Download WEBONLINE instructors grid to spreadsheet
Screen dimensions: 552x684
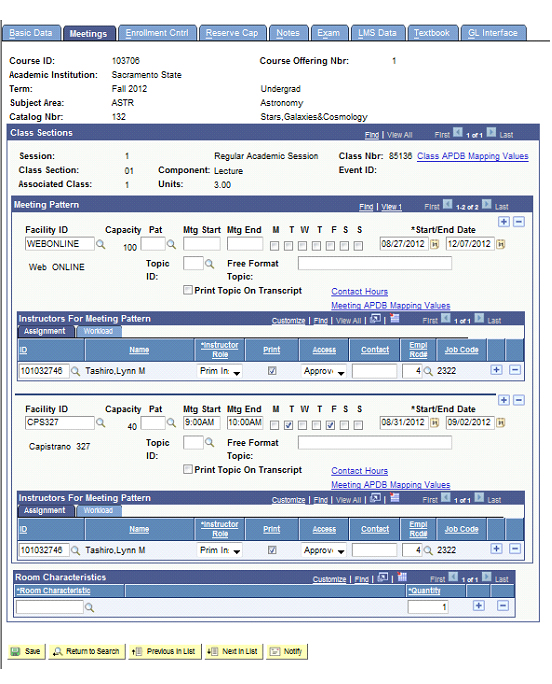[395, 318]
